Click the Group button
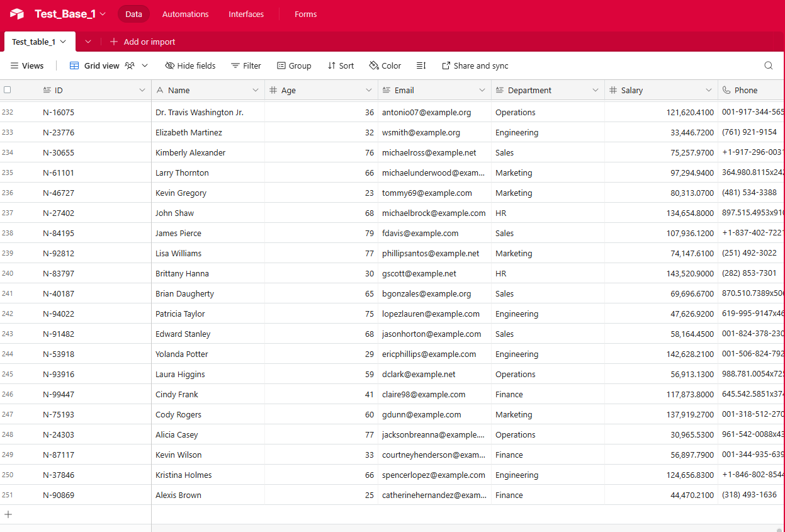 294,65
